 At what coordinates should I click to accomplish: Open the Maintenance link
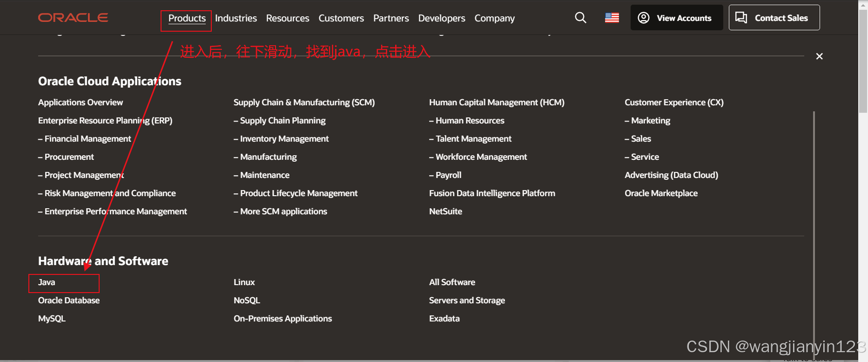(262, 175)
